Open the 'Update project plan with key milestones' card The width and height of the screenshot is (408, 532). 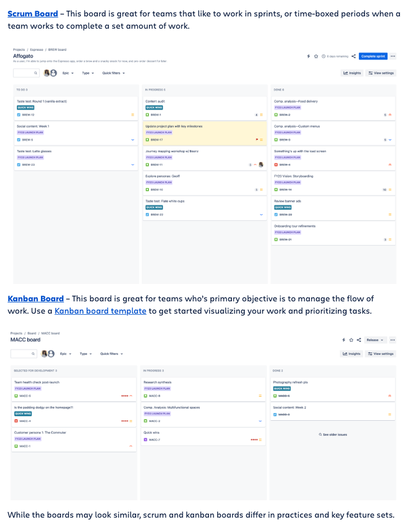204,133
